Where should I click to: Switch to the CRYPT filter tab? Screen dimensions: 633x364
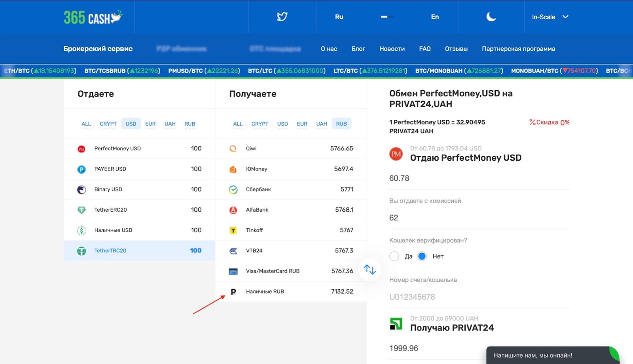(108, 123)
